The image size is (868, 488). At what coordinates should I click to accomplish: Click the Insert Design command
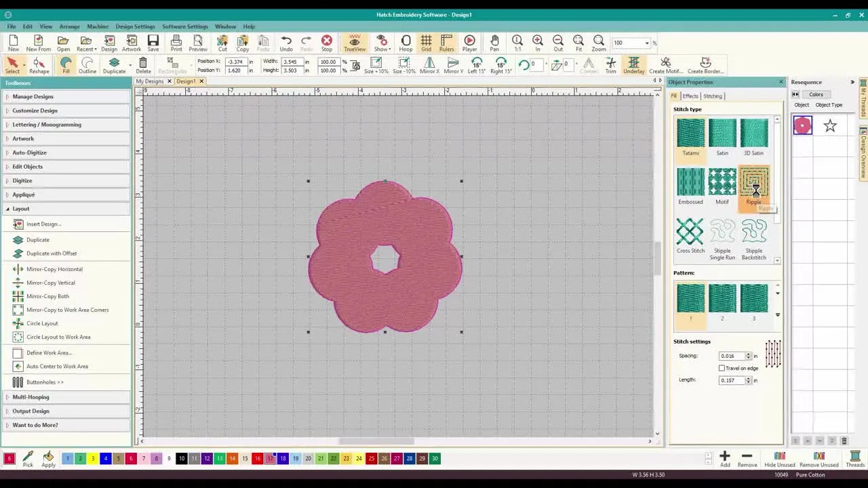click(x=43, y=224)
